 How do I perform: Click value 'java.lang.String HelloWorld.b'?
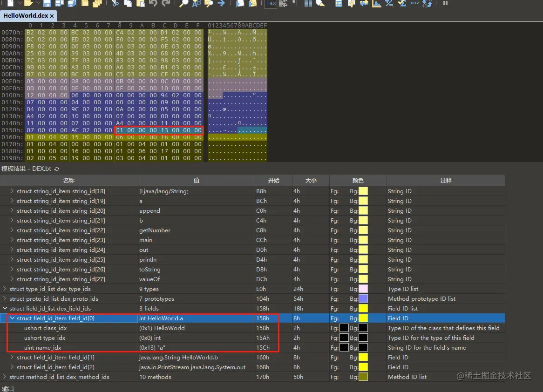pos(178,357)
